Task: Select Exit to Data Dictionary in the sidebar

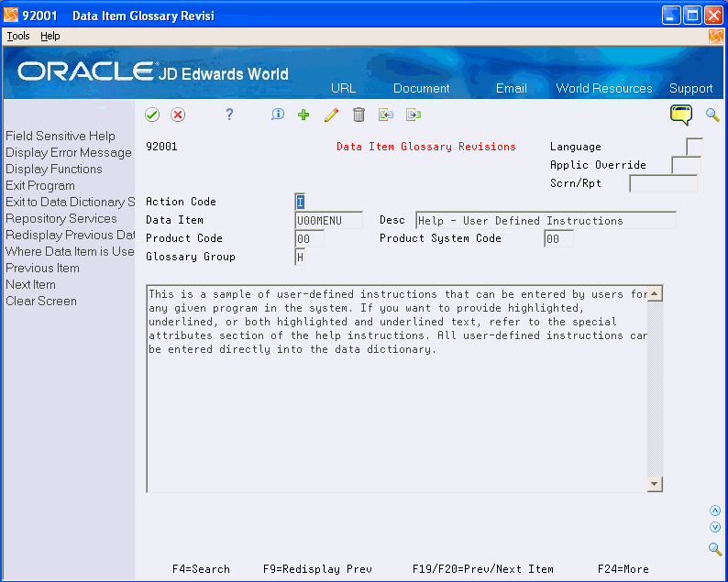Action: (x=70, y=202)
